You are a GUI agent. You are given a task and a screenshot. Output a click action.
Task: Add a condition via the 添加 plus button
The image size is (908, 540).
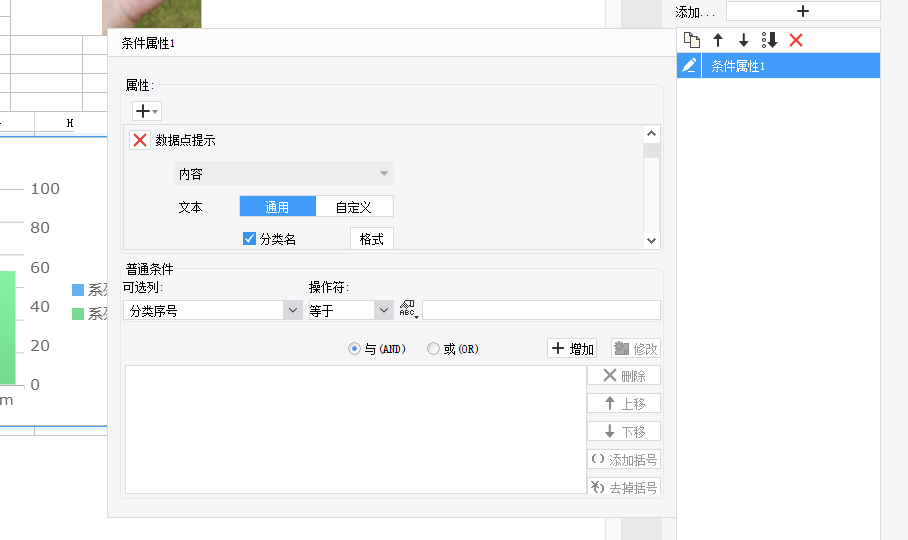click(x=803, y=11)
